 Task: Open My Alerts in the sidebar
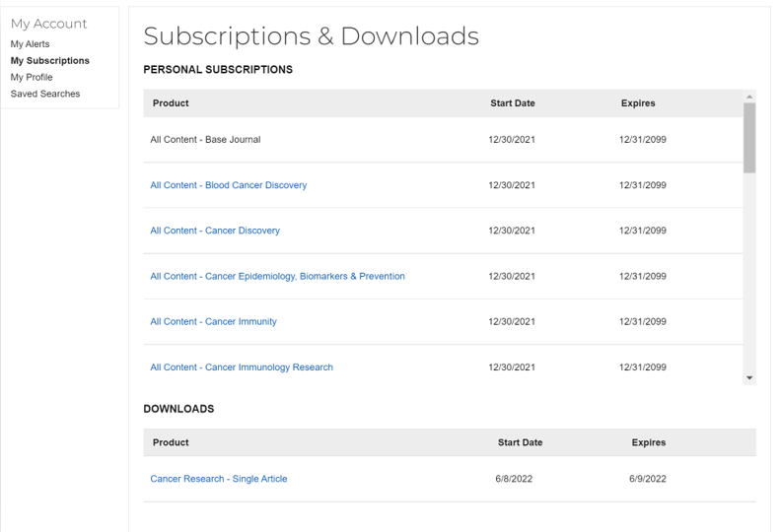30,44
